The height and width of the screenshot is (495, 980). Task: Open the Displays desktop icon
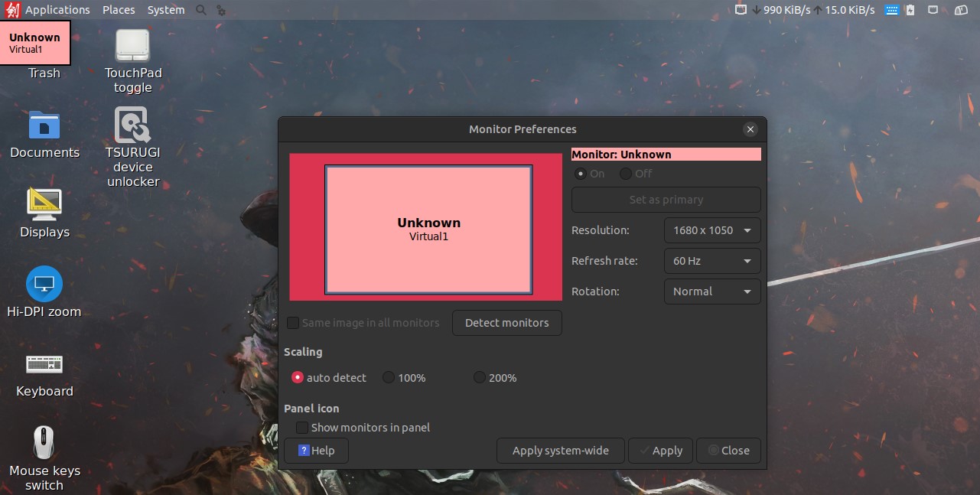coord(44,205)
